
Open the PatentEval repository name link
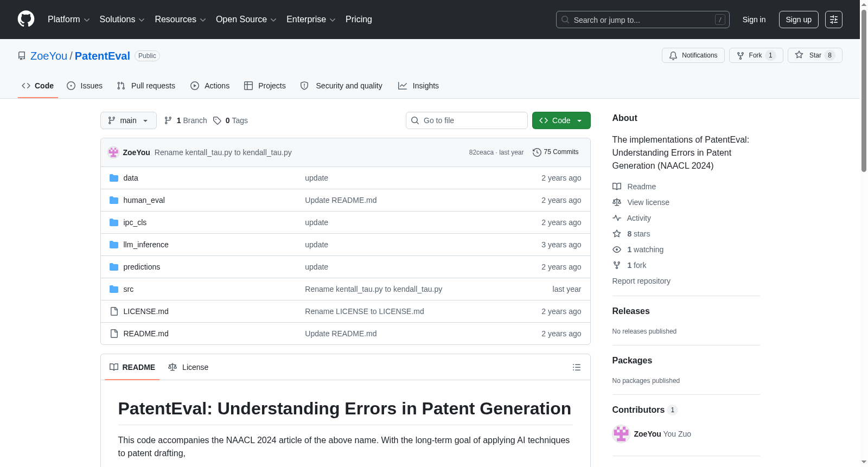tap(103, 56)
